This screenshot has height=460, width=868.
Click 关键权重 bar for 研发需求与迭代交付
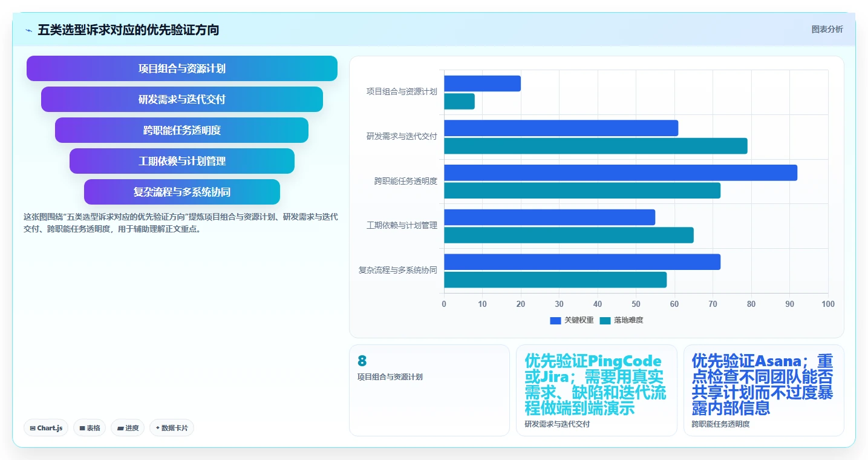(x=561, y=128)
